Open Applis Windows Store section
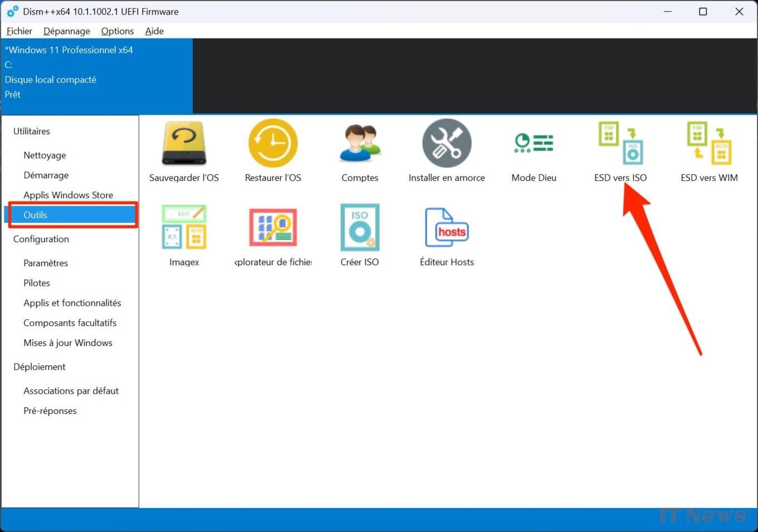The width and height of the screenshot is (758, 532). tap(68, 195)
